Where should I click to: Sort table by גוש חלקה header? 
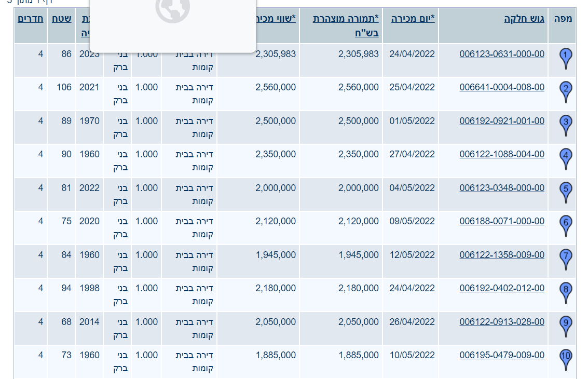524,19
